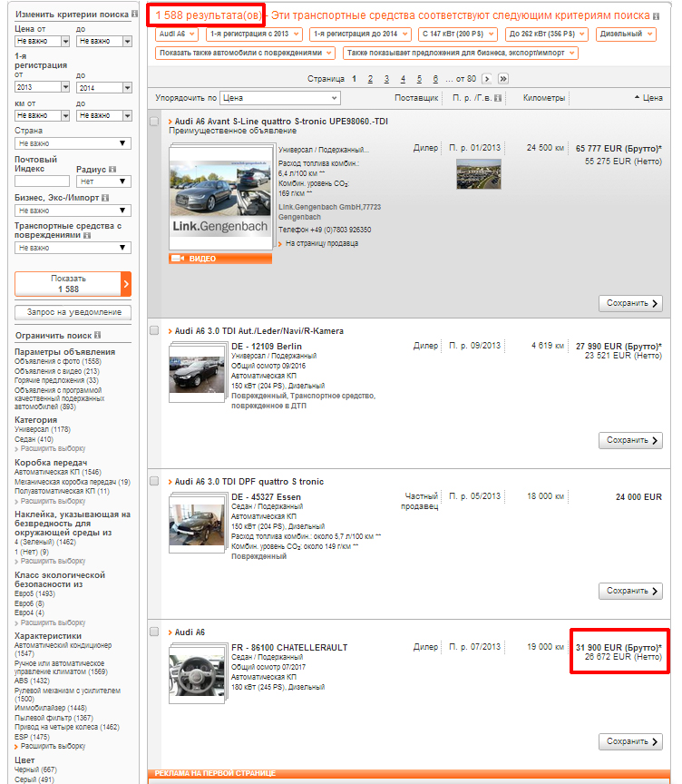Click orange ВИДЕО badge under first listing
This screenshot has height=784, width=682.
[220, 259]
